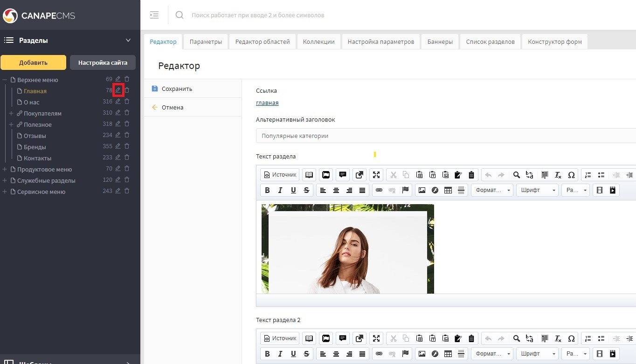Expand the Продуктовое меню tree node

pyautogui.click(x=5, y=169)
